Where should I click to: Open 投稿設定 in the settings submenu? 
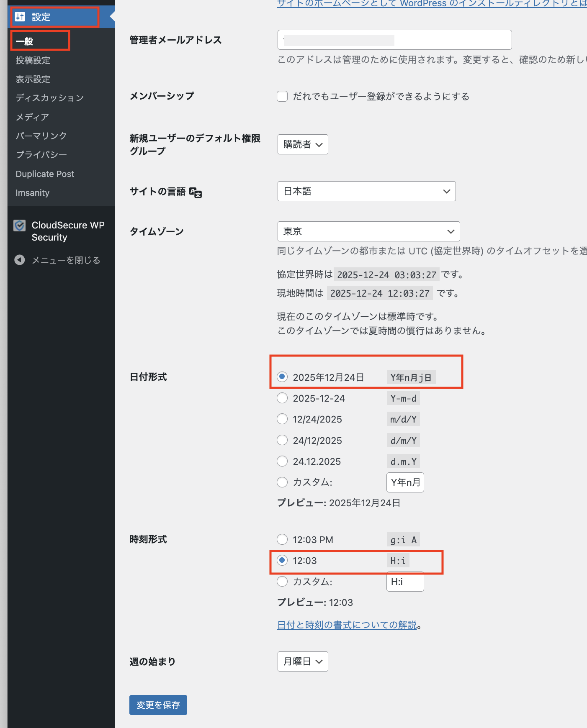coord(33,61)
